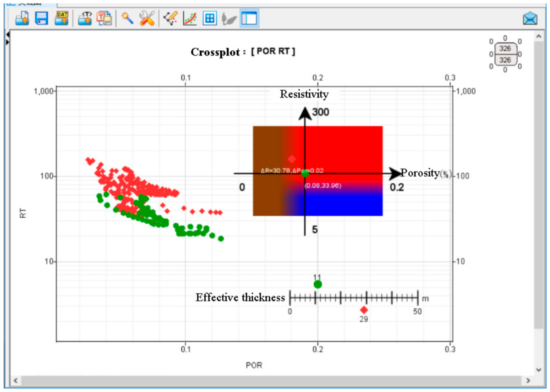This screenshot has height=392, width=550.
Task: Click the open file folder icon
Action: coord(22,18)
